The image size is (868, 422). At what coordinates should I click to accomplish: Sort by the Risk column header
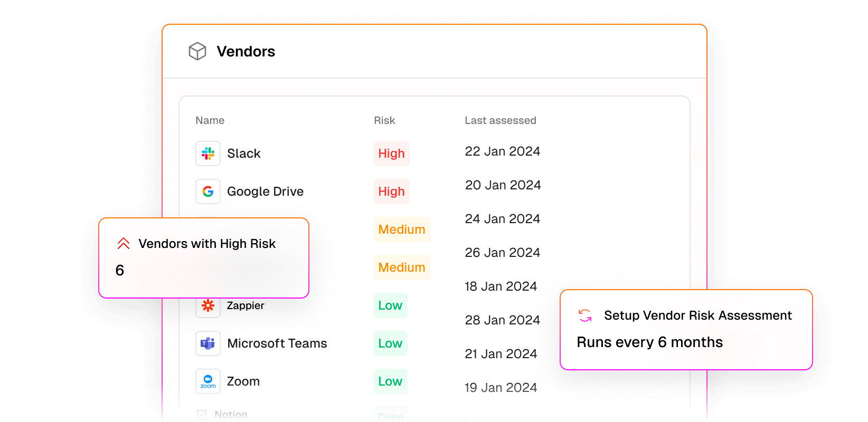384,120
